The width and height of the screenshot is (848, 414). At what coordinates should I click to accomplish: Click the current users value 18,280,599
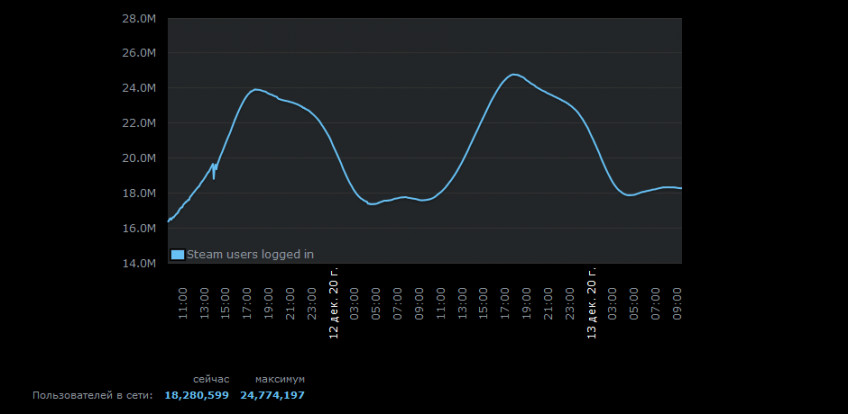196,396
